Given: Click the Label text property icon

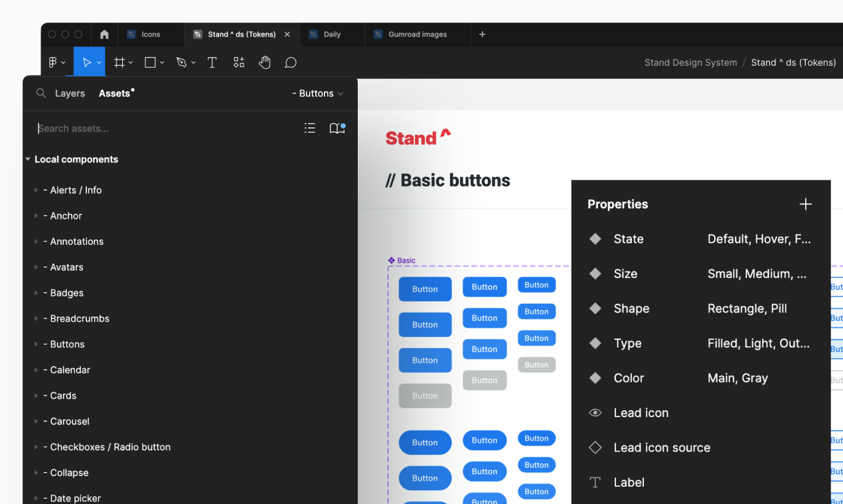Looking at the screenshot, I should (x=595, y=483).
